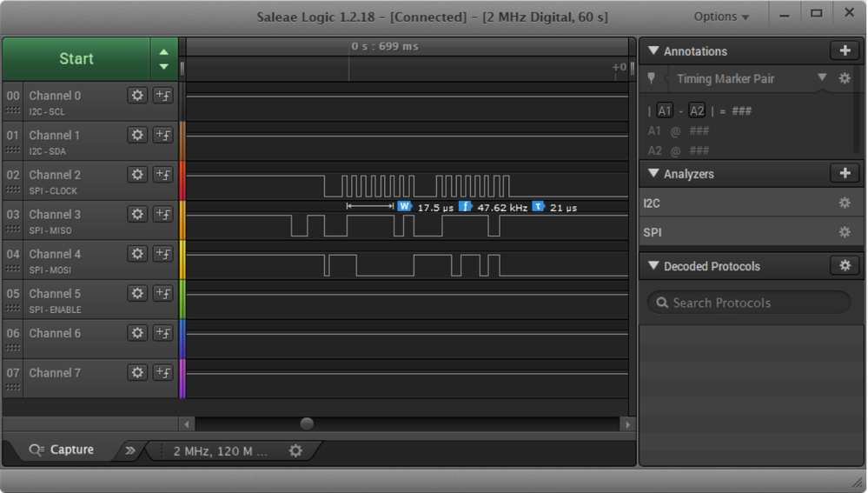The image size is (868, 493).
Task: Add a new analyzer with plus
Action: tap(845, 173)
